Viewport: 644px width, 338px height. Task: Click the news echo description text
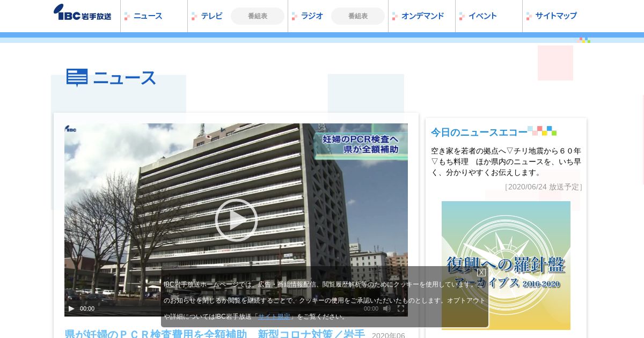pos(506,161)
